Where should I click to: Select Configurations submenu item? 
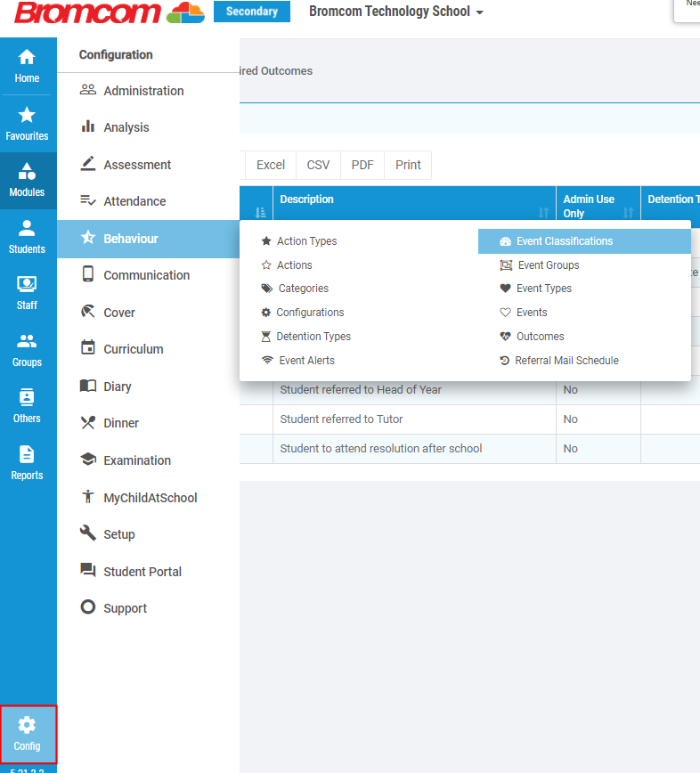point(303,313)
